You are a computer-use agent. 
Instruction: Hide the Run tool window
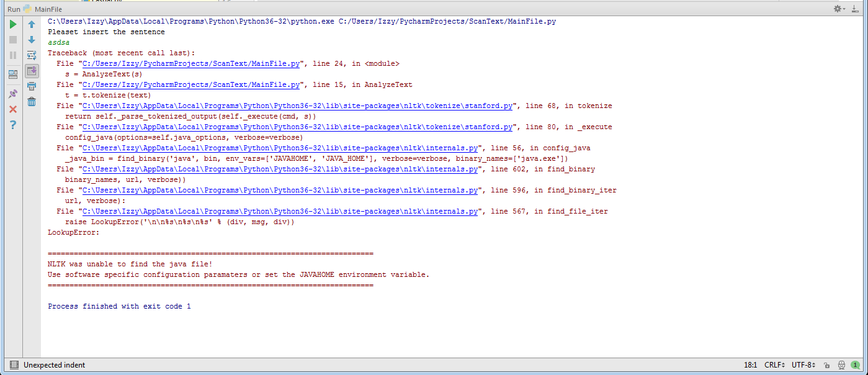(854, 9)
